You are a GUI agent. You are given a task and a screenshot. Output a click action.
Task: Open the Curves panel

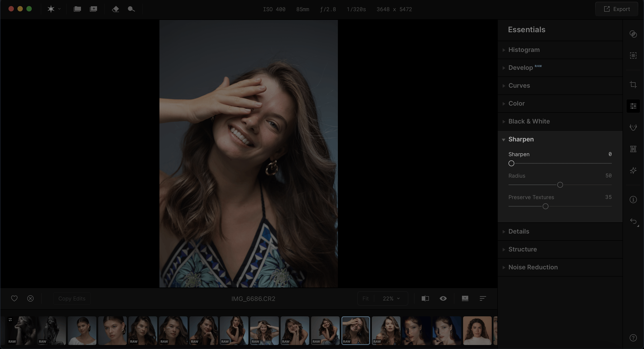pyautogui.click(x=519, y=85)
